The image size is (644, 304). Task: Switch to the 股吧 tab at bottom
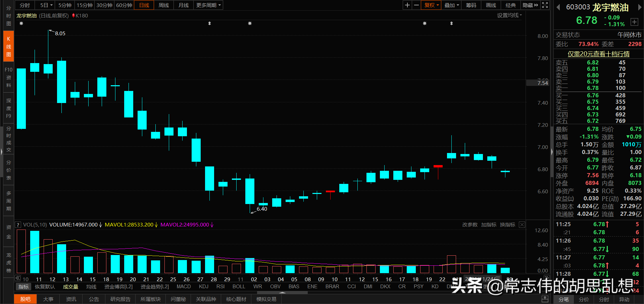coord(25,299)
